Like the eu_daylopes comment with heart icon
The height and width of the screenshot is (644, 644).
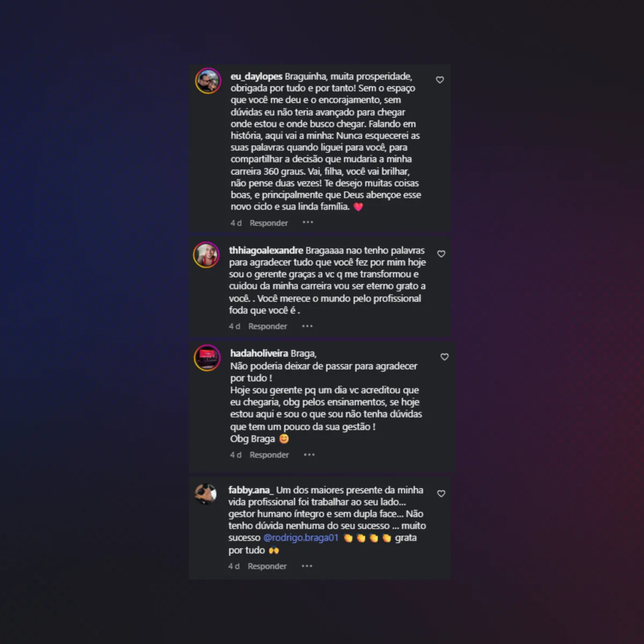pos(440,80)
